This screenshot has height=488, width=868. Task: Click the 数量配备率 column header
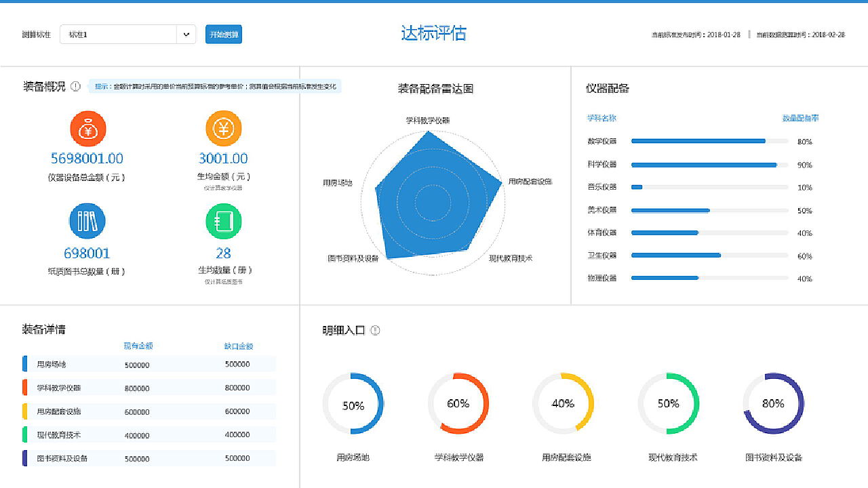(801, 118)
